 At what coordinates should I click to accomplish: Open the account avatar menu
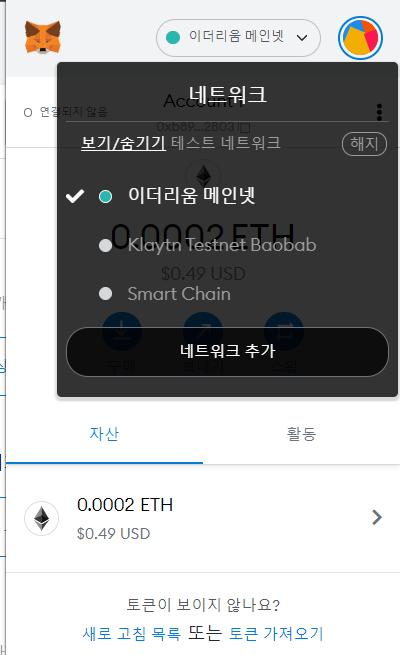(360, 38)
